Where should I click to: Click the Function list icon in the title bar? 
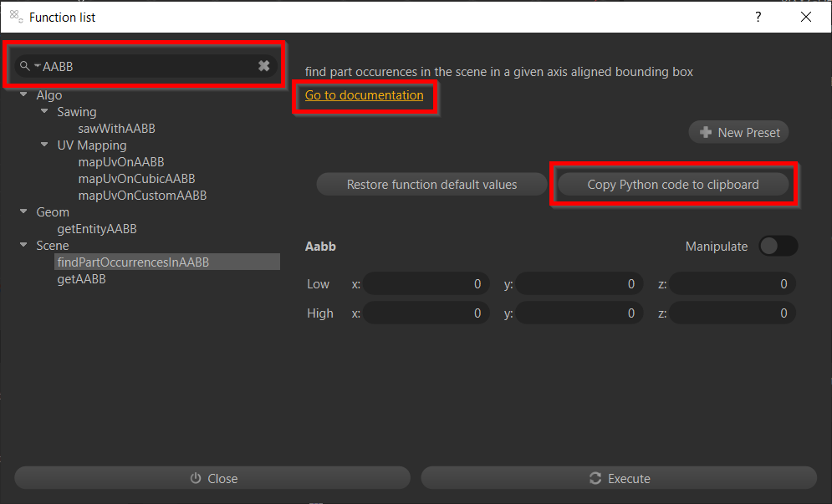coord(15,15)
